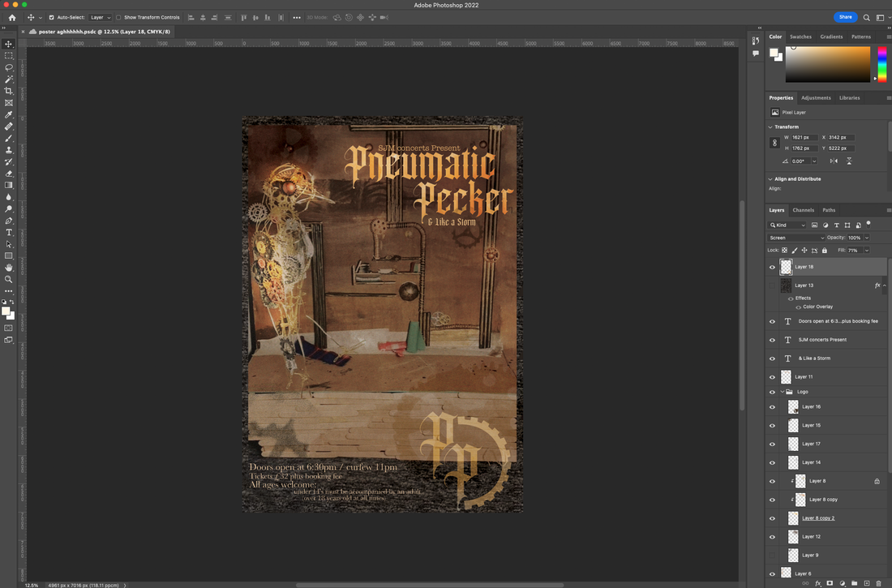892x588 pixels.
Task: Hide the 'SJM concerts Present' text layer
Action: coord(772,340)
